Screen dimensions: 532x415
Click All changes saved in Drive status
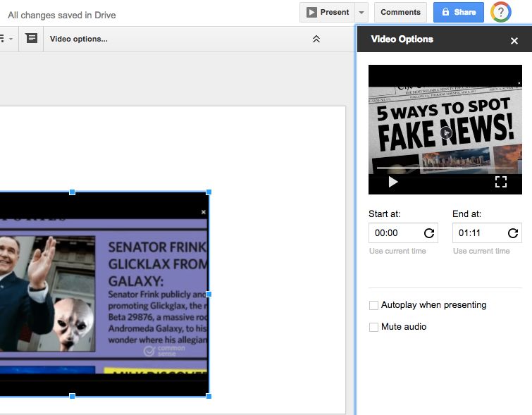pyautogui.click(x=62, y=16)
